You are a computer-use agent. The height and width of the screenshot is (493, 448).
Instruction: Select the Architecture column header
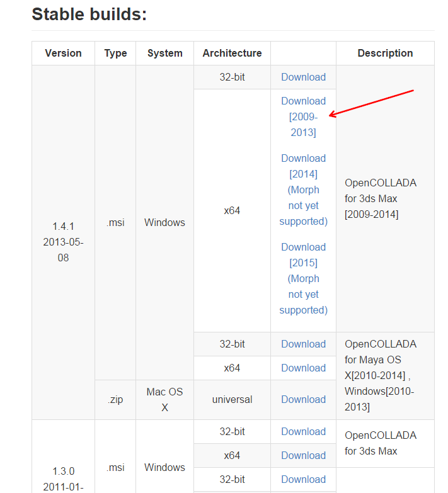click(232, 54)
